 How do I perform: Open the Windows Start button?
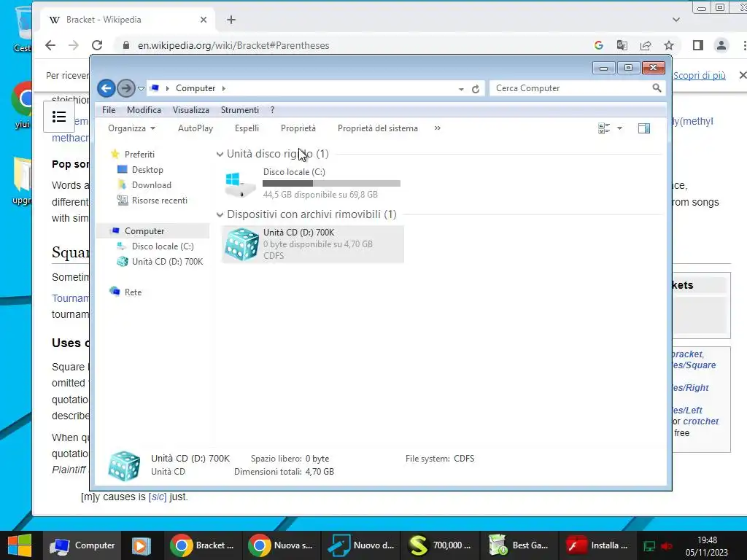(19, 545)
